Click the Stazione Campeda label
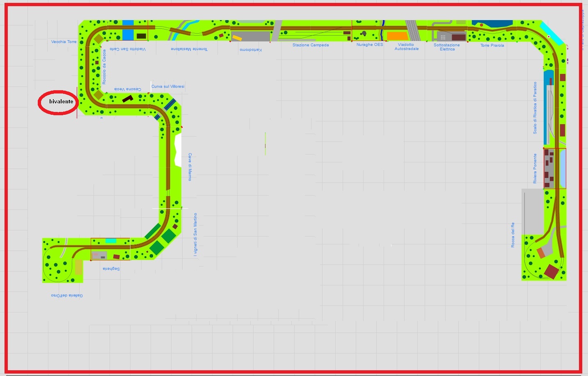Viewport: 588px width, 376px height. (x=311, y=45)
